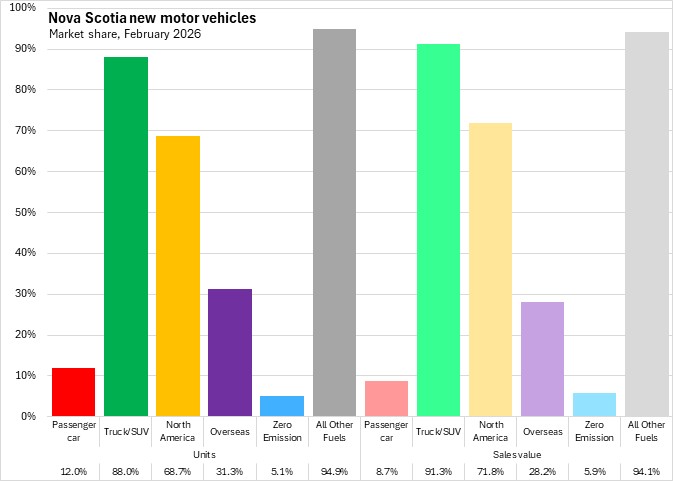The width and height of the screenshot is (673, 481).
Task: Click the bright blue Units Zero Emission bar
Action: click(282, 405)
